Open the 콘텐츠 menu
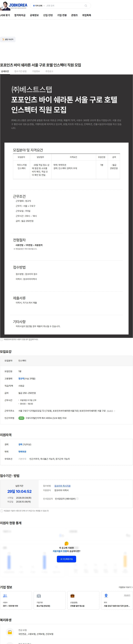The width and height of the screenshot is (133, 644). pyautogui.click(x=75, y=15)
